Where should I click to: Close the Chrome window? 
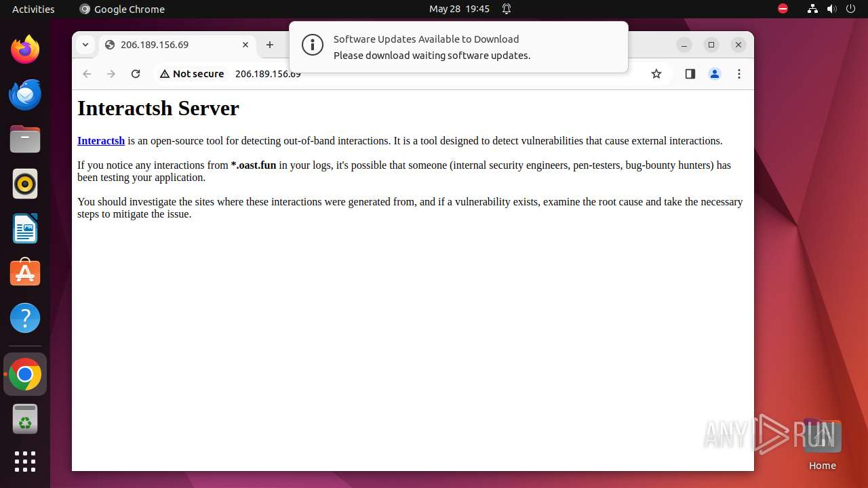738,45
